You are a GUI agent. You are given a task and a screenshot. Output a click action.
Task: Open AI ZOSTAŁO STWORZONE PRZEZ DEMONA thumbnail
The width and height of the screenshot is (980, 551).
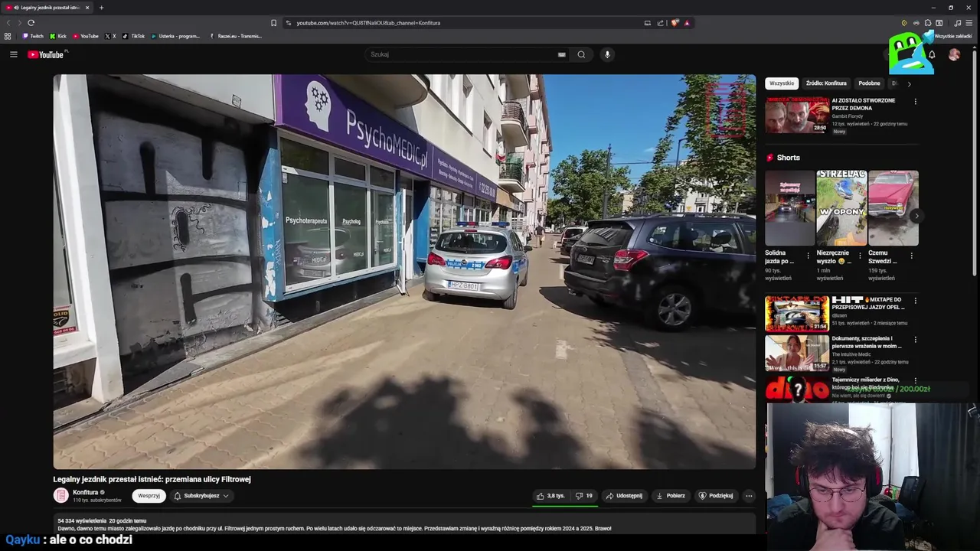(797, 115)
